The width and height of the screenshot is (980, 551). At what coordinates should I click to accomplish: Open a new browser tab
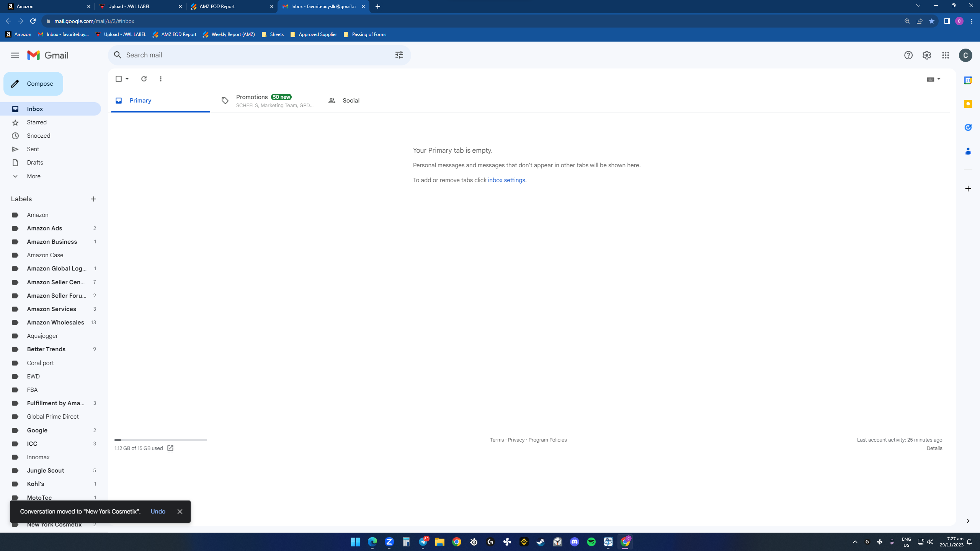pos(378,7)
